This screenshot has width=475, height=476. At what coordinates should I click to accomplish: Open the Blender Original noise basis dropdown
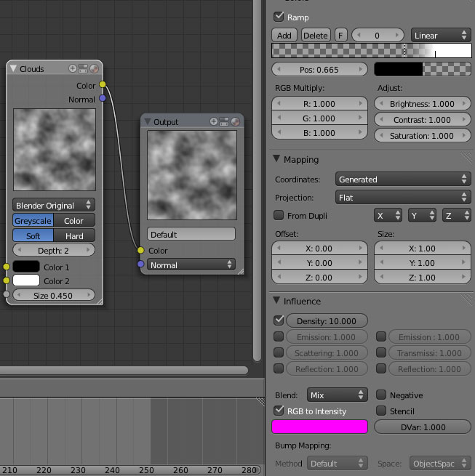pyautogui.click(x=54, y=205)
